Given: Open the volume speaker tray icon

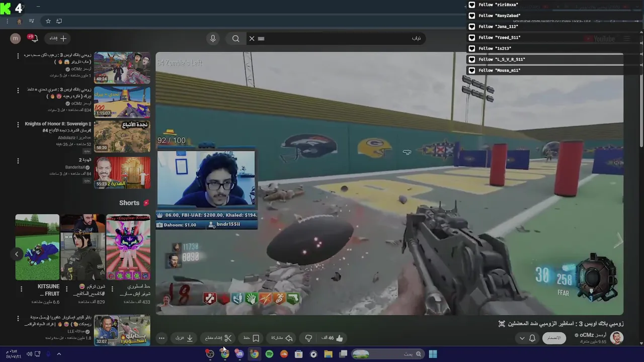Looking at the screenshot, I should [x=29, y=354].
